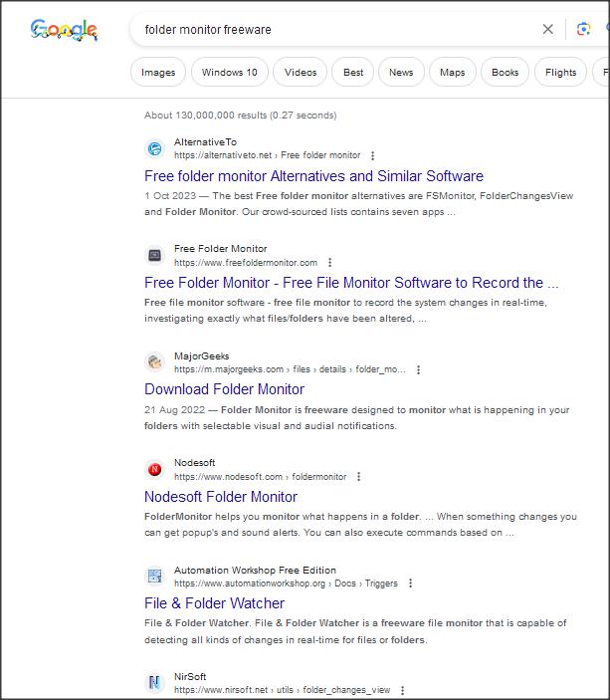This screenshot has width=610, height=700.
Task: Click the Free Folder Monitor site favicon
Action: click(155, 255)
